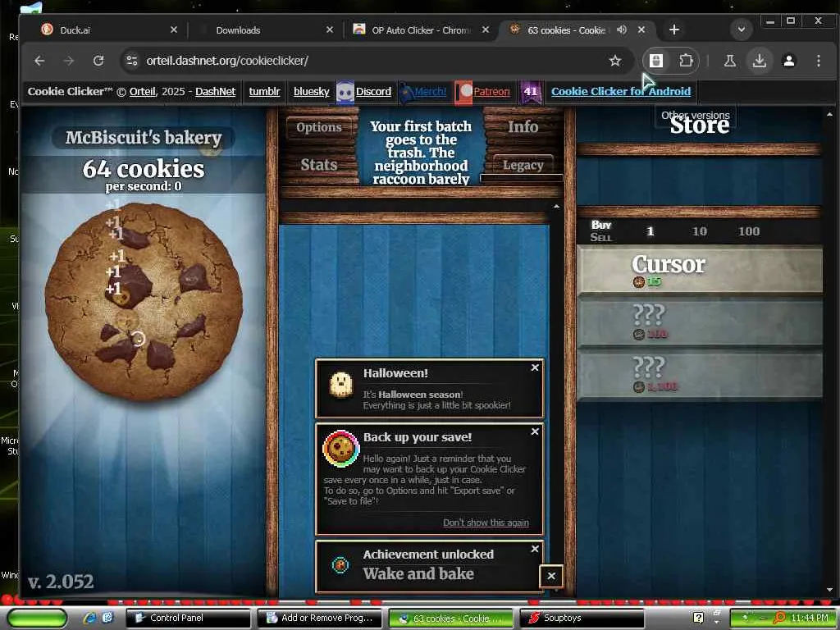Select the 1,100-cost locked ??? building
The height and width of the screenshot is (630, 840).
700,375
